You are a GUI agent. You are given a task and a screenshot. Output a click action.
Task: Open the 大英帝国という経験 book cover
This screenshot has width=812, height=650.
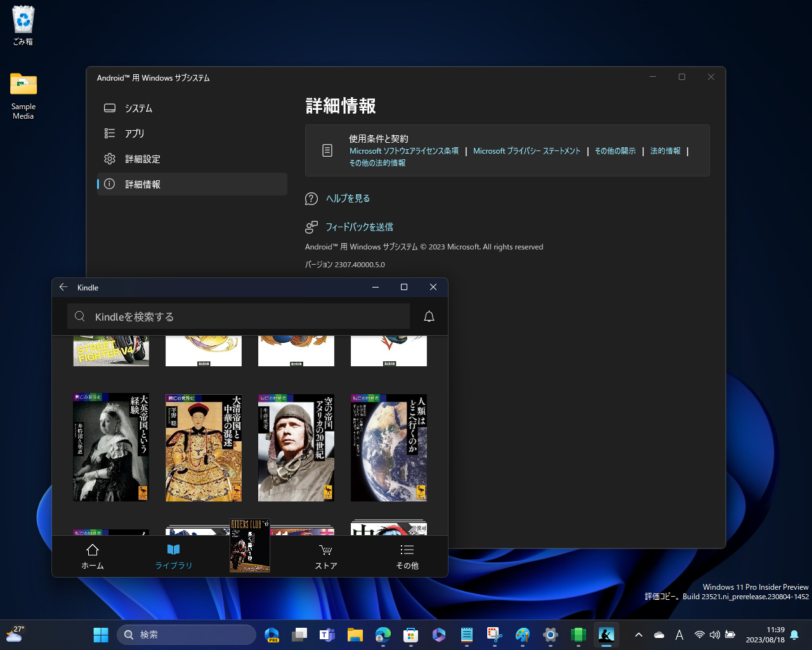click(x=110, y=447)
